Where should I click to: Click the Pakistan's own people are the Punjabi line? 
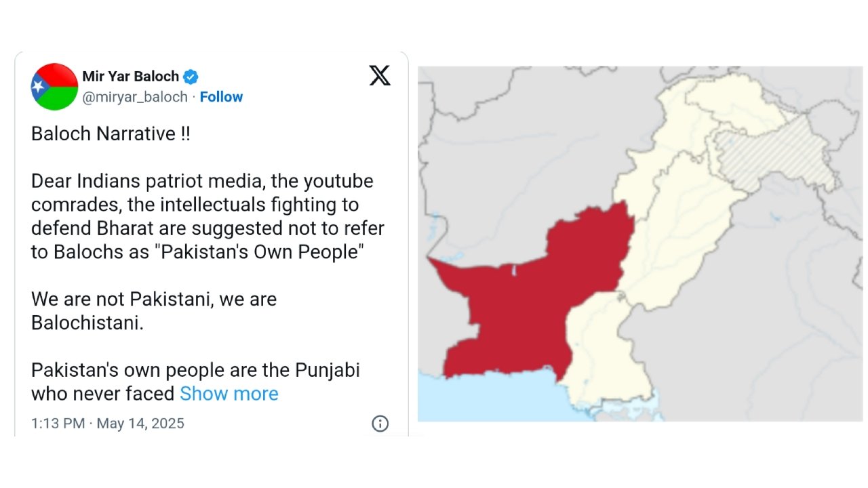(195, 371)
